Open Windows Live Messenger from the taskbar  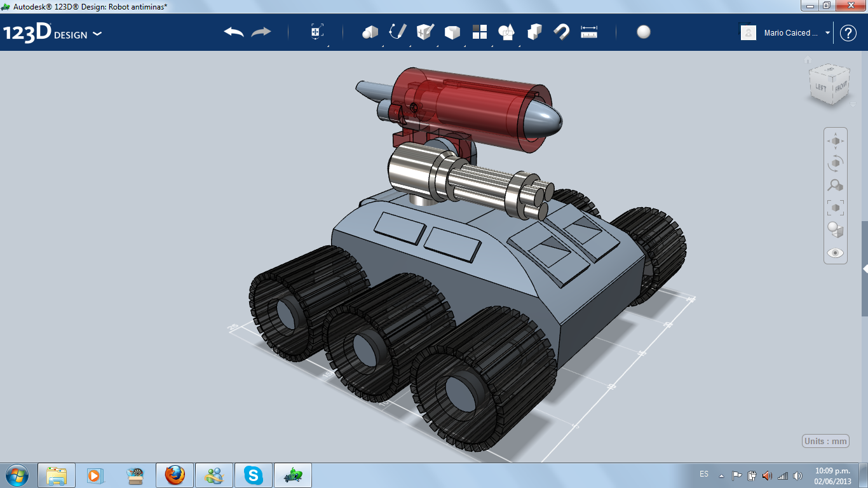214,475
